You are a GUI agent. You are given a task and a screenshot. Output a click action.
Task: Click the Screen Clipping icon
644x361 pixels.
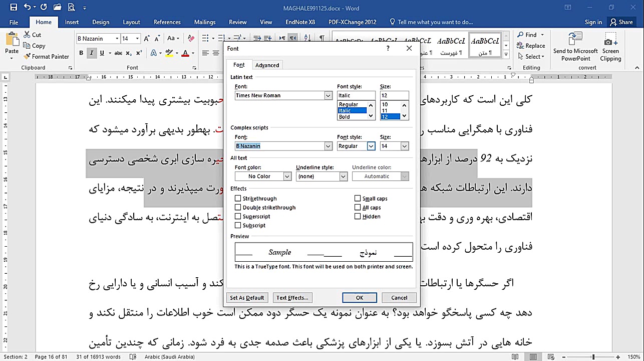point(610,46)
